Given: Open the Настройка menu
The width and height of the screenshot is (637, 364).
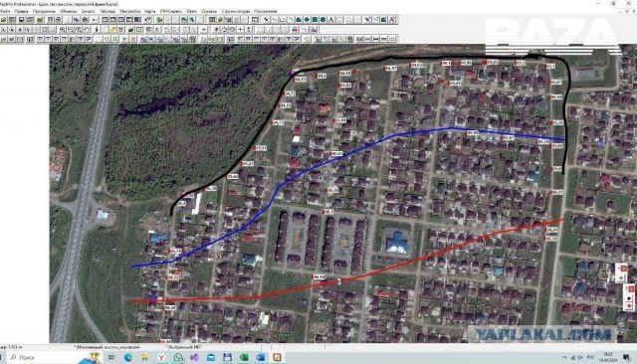Looking at the screenshot, I should click(x=130, y=11).
